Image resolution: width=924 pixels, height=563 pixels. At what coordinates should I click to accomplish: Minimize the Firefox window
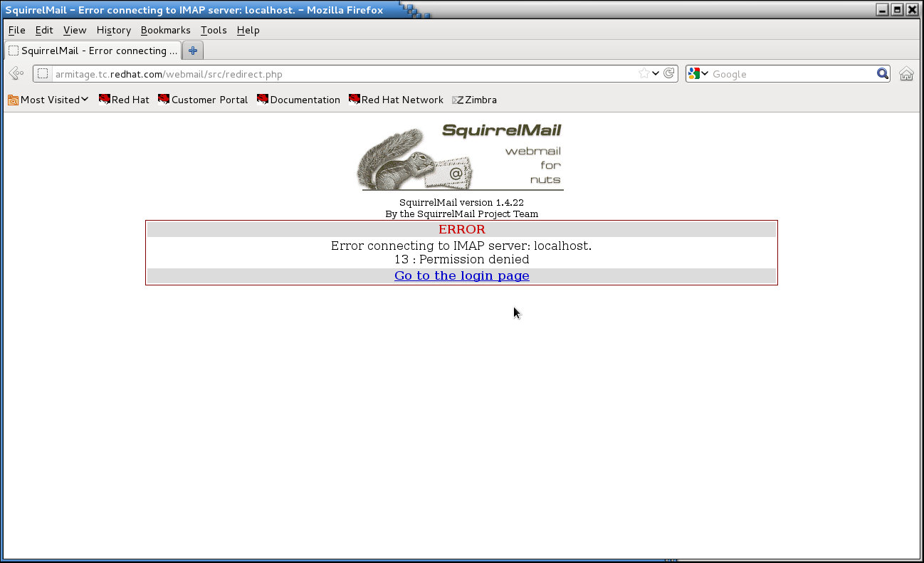point(883,10)
